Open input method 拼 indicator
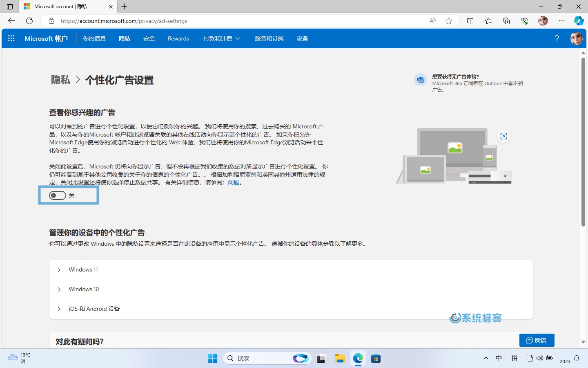The image size is (588, 368). pos(514,358)
